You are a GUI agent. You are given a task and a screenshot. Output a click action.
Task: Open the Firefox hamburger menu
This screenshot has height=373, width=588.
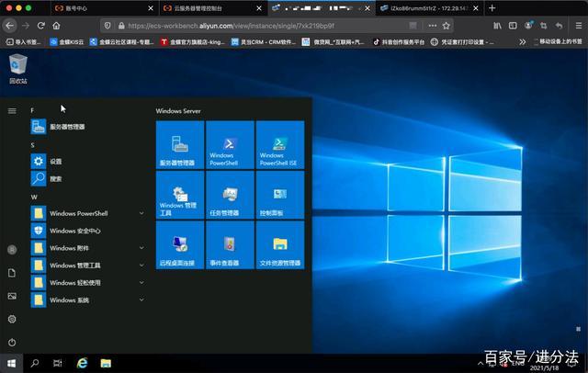click(x=579, y=26)
